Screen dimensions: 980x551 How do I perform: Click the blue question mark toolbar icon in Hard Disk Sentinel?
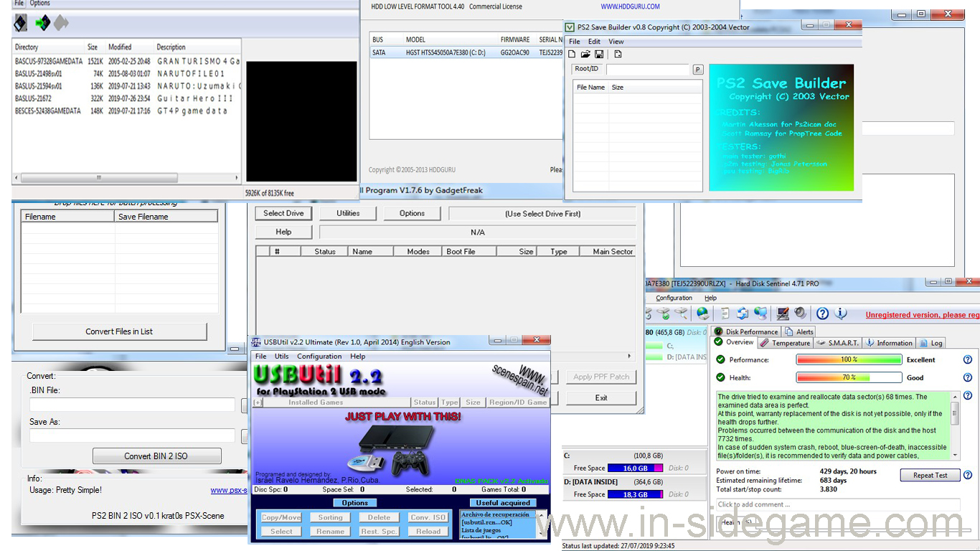[x=823, y=314]
